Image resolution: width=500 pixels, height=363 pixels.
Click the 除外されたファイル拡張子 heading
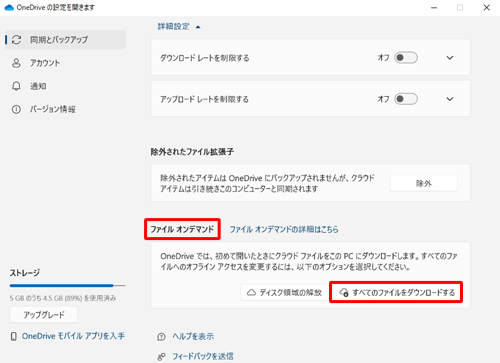tap(192, 152)
